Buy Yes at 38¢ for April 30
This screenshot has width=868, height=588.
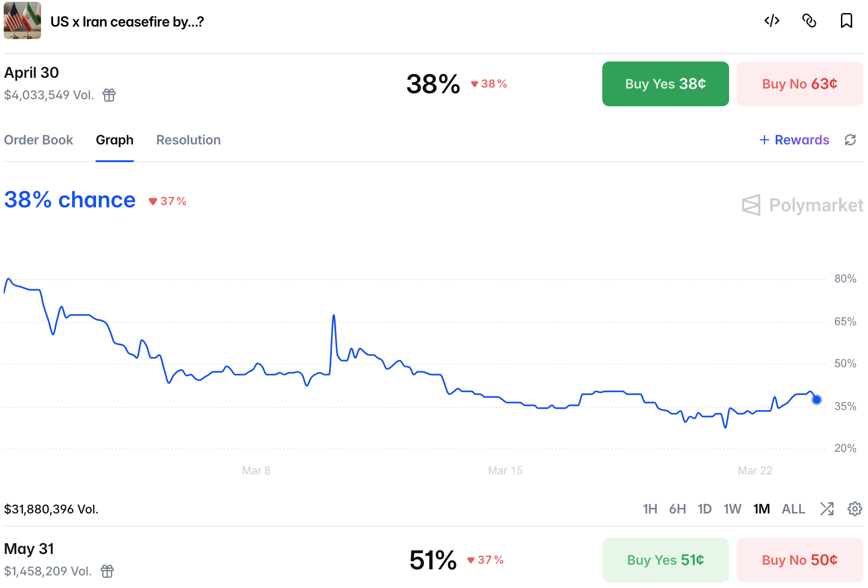(665, 84)
